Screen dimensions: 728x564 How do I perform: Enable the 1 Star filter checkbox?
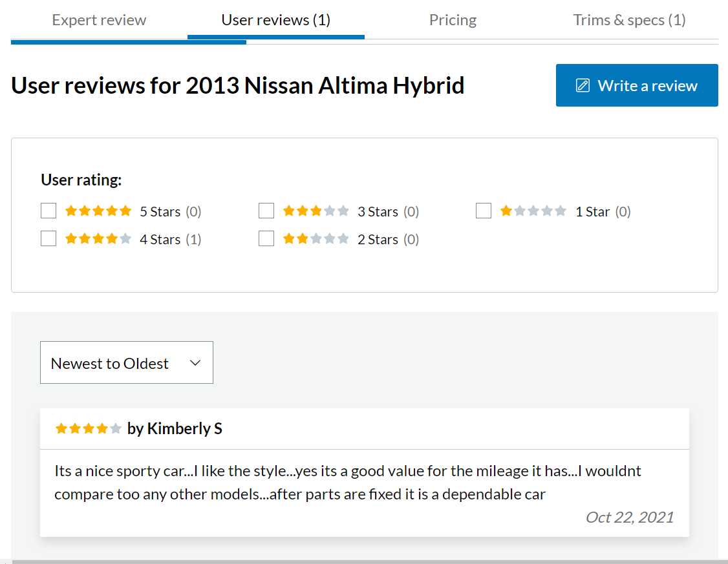(484, 211)
